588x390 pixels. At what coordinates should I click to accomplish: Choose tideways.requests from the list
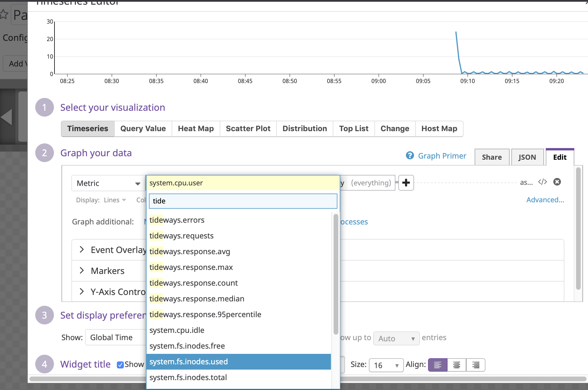(x=239, y=236)
